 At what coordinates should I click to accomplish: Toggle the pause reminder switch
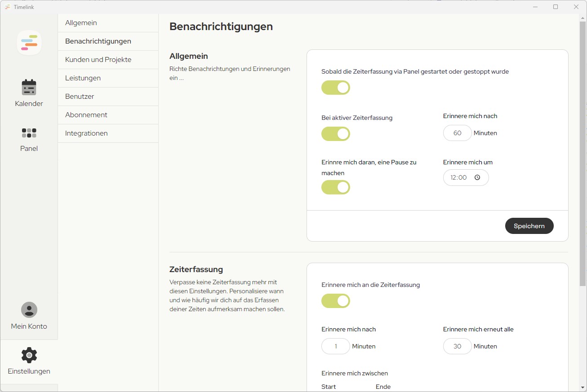336,187
